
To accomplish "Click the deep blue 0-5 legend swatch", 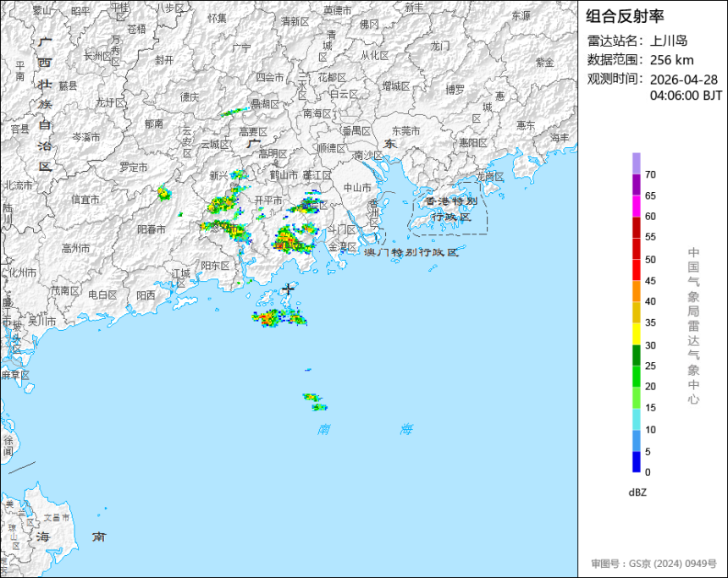I will pos(636,462).
